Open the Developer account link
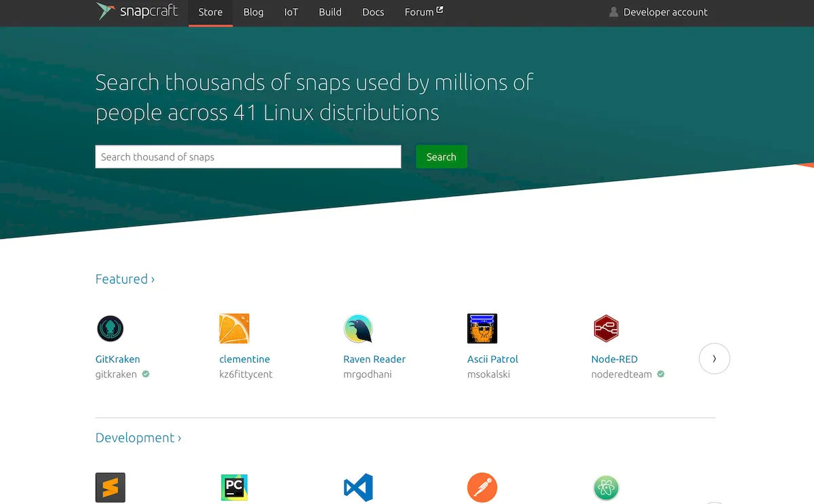This screenshot has height=504, width=814. (x=658, y=12)
